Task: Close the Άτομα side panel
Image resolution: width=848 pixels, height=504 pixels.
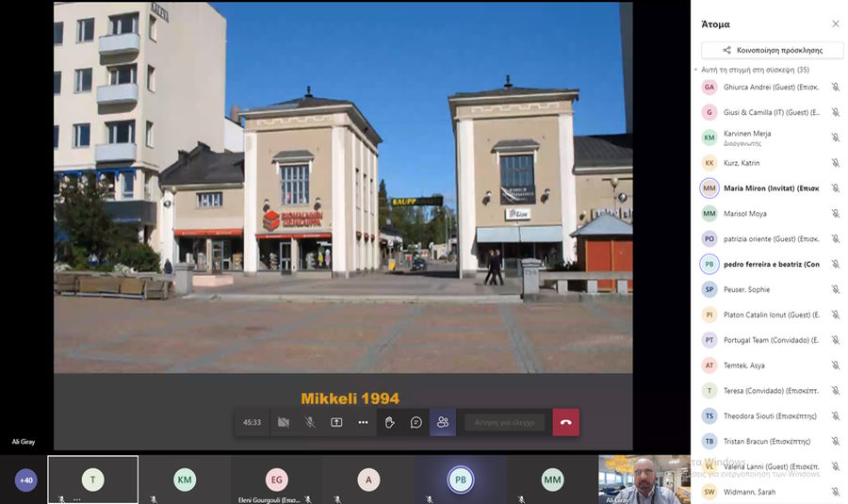Action: [x=835, y=24]
